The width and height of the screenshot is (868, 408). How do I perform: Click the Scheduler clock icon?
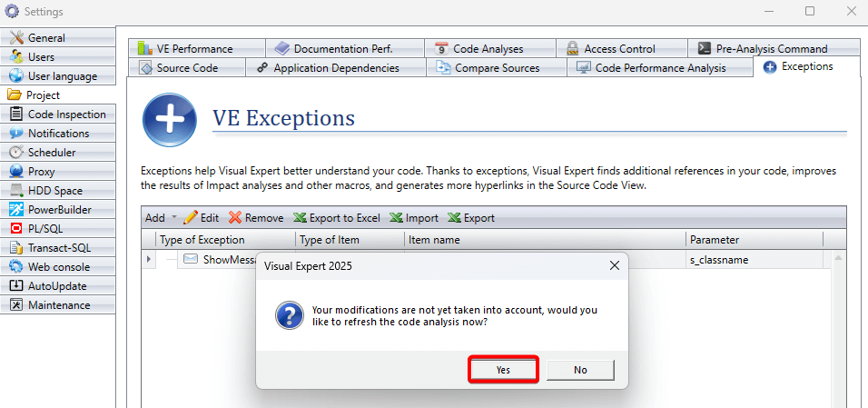pyautogui.click(x=17, y=153)
